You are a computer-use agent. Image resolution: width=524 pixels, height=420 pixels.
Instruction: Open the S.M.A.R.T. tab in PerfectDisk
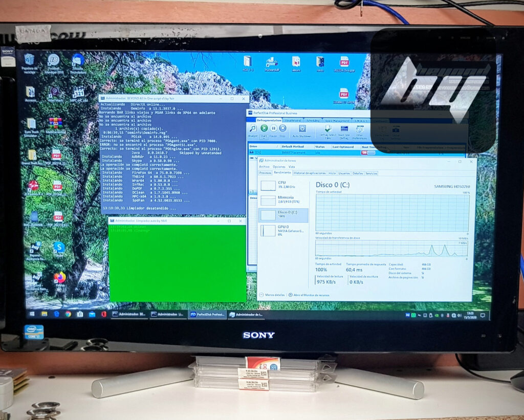pyautogui.click(x=361, y=121)
